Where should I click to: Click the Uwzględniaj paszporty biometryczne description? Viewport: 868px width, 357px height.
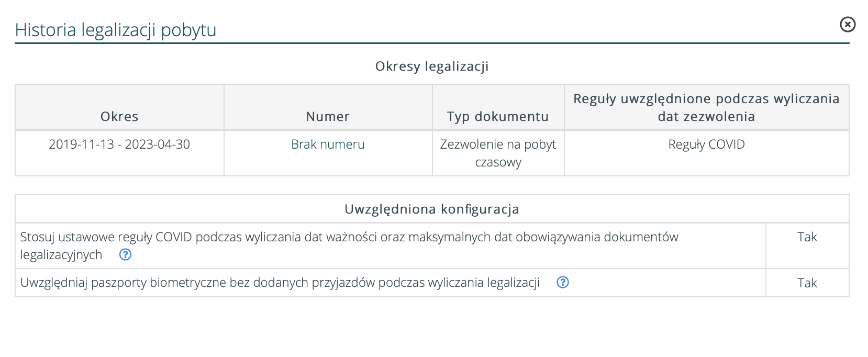tap(280, 283)
